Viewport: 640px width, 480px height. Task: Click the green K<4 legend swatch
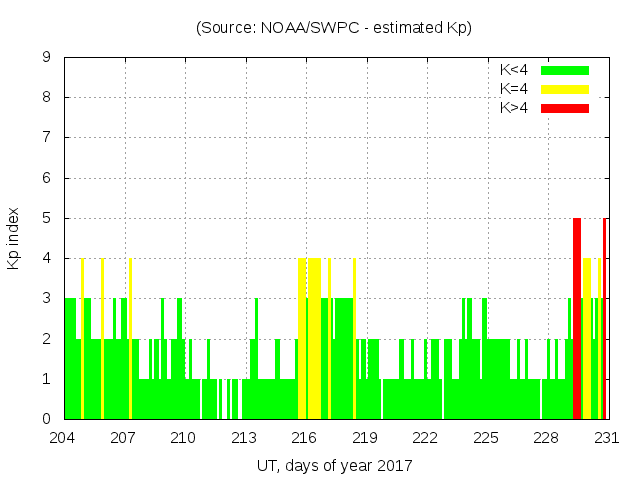[565, 70]
